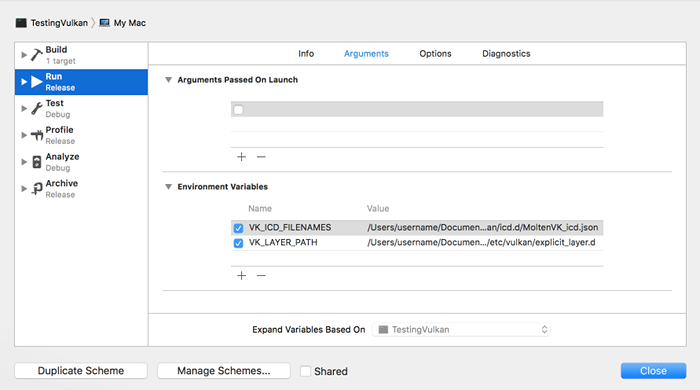The image size is (700, 390).
Task: Click the Analyze icon
Action: tap(37, 162)
